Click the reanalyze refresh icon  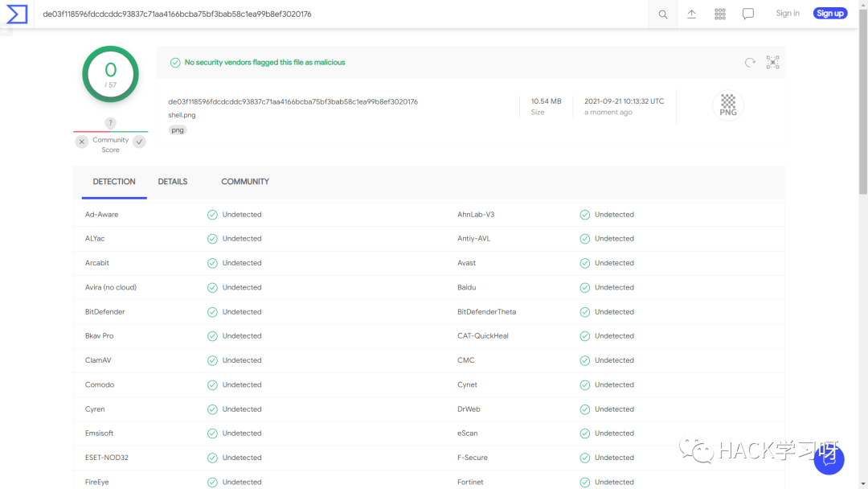(x=750, y=63)
